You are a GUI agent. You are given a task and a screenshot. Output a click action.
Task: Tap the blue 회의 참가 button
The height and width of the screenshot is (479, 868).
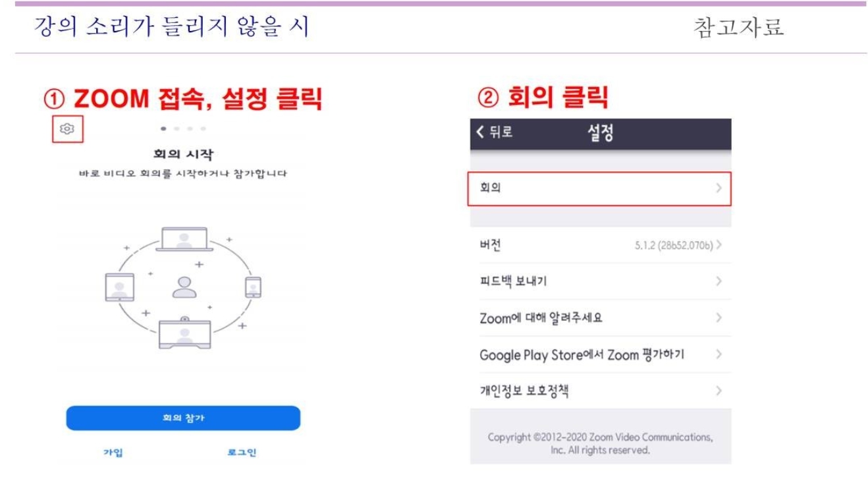(x=183, y=418)
